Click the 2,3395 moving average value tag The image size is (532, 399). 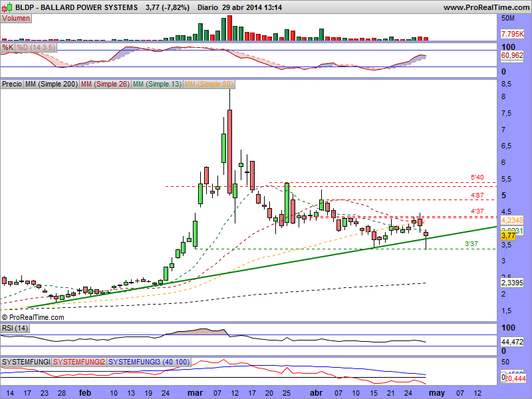[512, 282]
